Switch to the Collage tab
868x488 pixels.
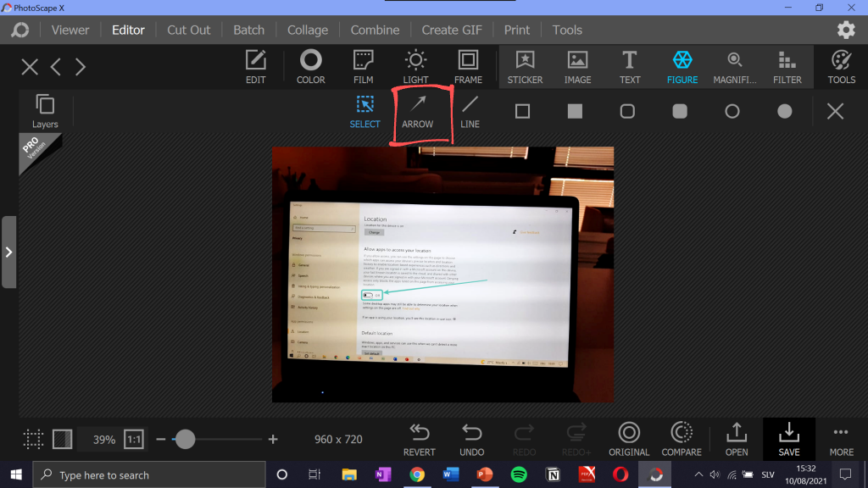(308, 30)
